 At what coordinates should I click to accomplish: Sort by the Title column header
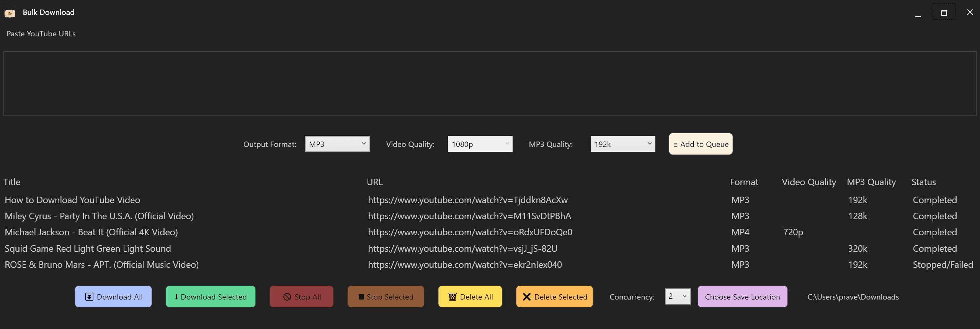12,182
